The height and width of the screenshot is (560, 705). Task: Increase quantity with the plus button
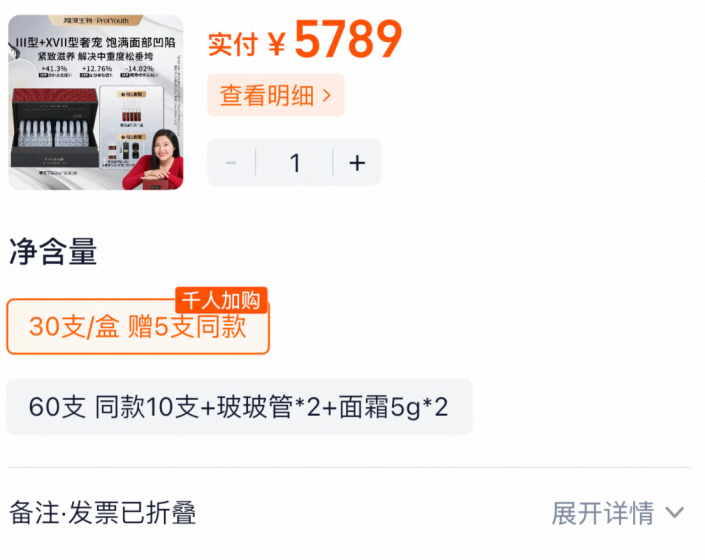click(x=357, y=163)
